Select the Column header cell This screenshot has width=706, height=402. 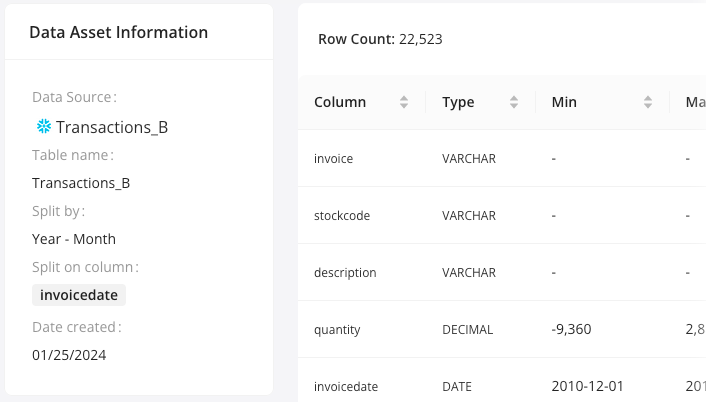340,102
